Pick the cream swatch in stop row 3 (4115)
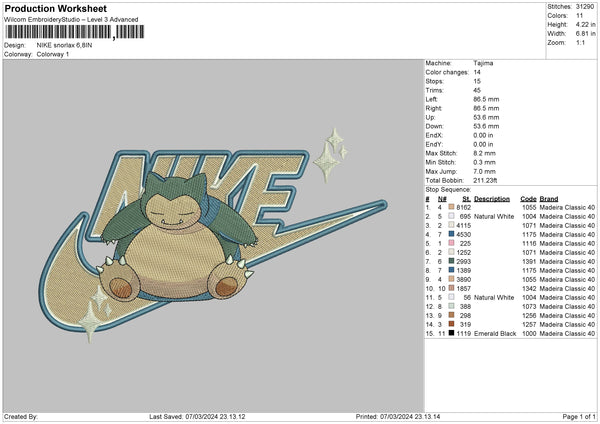600x424 pixels. [451, 225]
